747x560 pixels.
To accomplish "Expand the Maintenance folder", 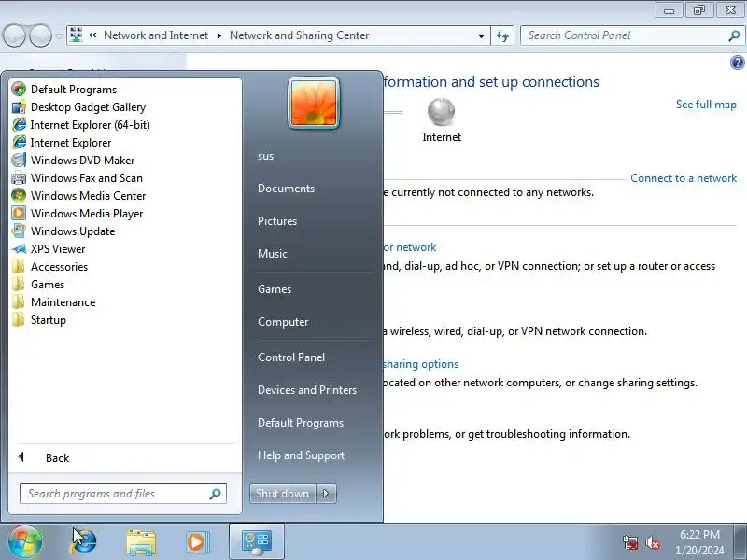I will [53, 302].
